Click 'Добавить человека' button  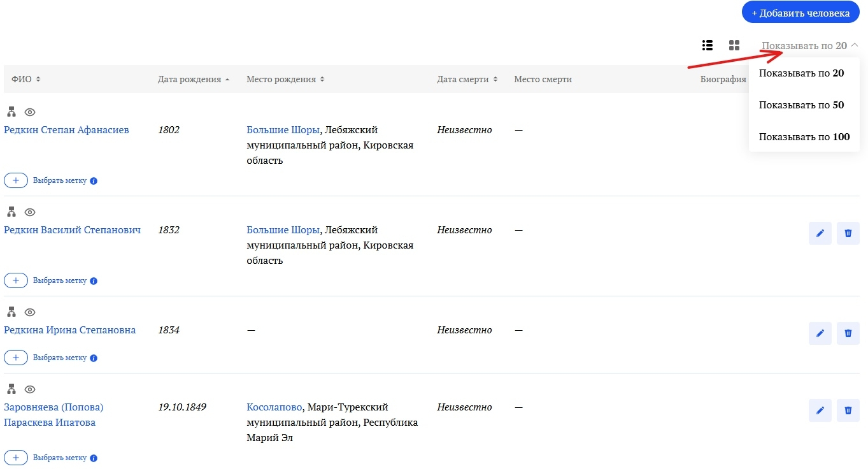tap(800, 13)
